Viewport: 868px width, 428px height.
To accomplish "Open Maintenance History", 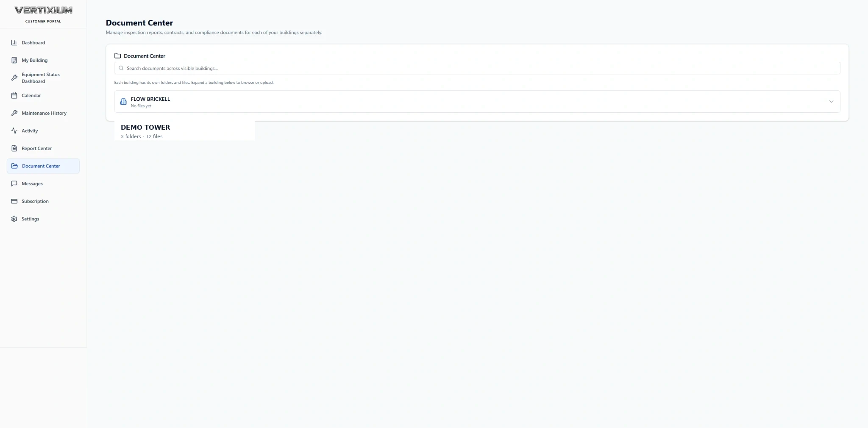I will pyautogui.click(x=43, y=113).
